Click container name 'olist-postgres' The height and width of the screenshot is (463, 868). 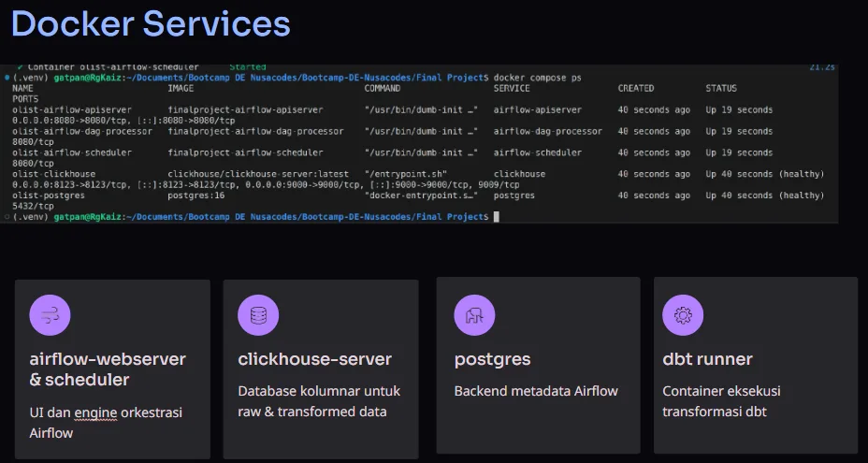click(49, 195)
